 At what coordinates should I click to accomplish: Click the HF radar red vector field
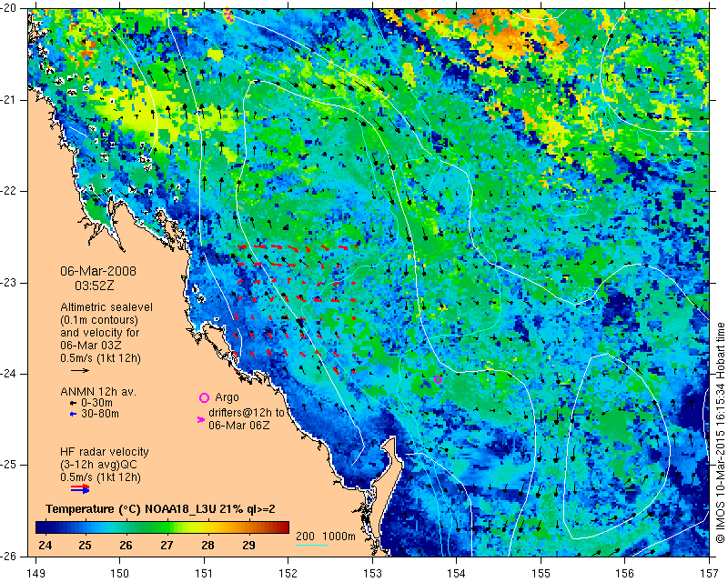click(296, 308)
